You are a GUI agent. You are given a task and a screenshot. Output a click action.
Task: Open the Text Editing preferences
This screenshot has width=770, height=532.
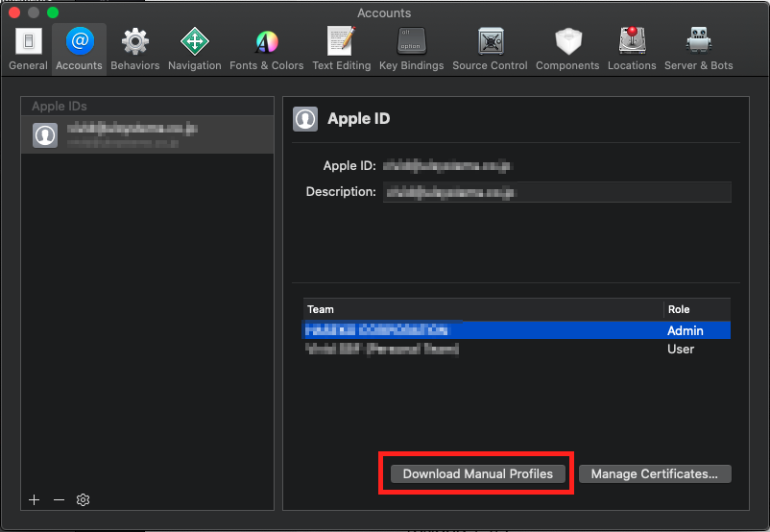pyautogui.click(x=342, y=49)
